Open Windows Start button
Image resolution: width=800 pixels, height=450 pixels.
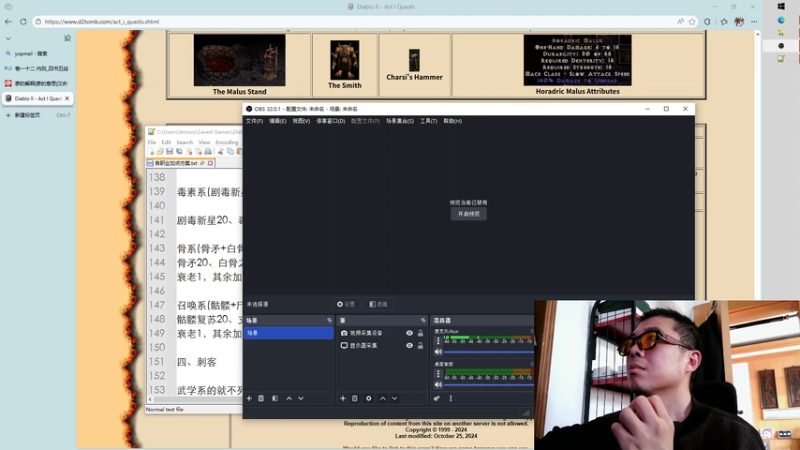[781, 7]
